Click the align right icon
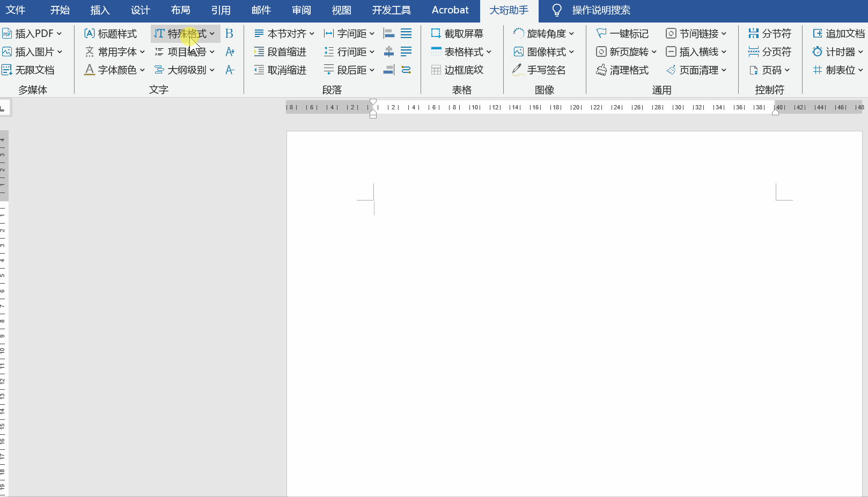 point(389,70)
